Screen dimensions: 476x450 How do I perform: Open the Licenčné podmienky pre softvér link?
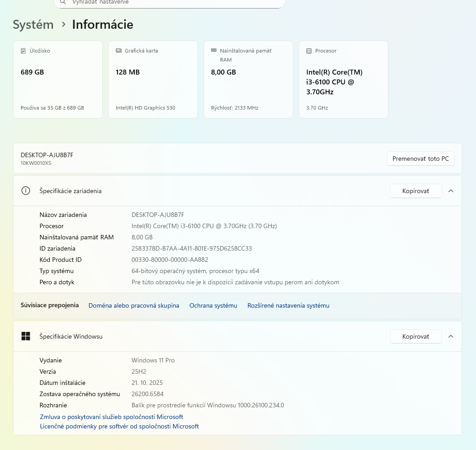119,426
